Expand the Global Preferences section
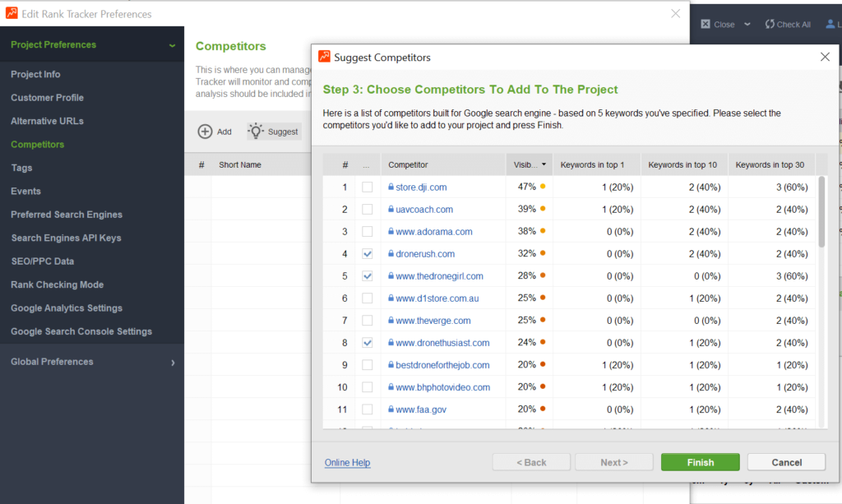 173,363
